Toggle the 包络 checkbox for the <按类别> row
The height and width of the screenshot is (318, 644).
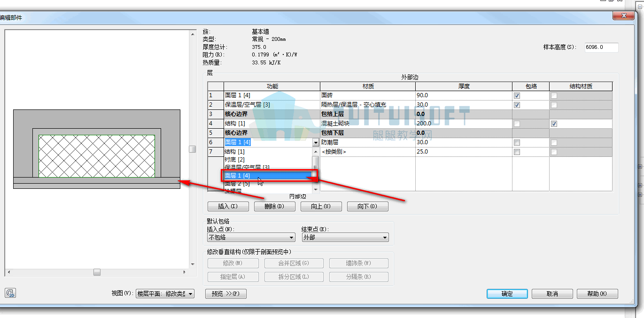tap(517, 152)
